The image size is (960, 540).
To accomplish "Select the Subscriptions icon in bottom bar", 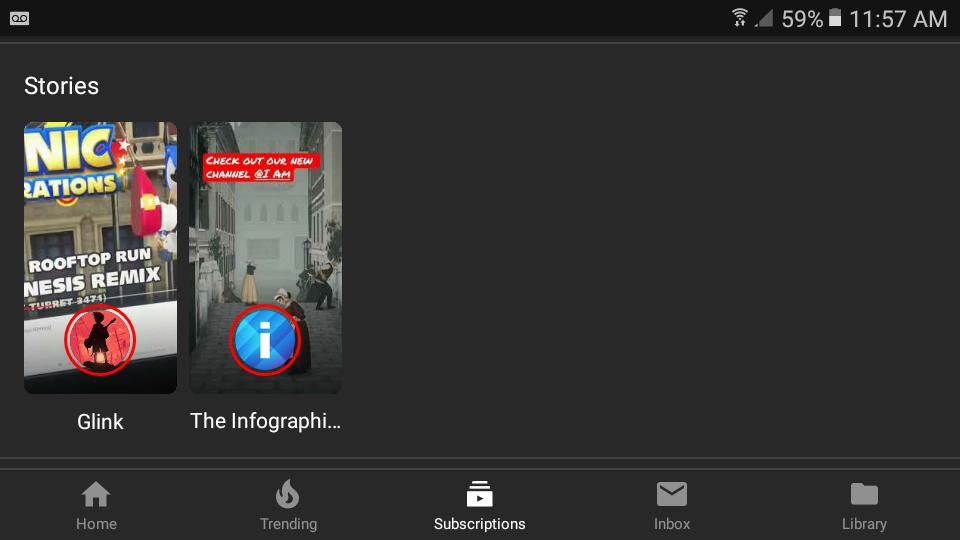I will pyautogui.click(x=479, y=494).
